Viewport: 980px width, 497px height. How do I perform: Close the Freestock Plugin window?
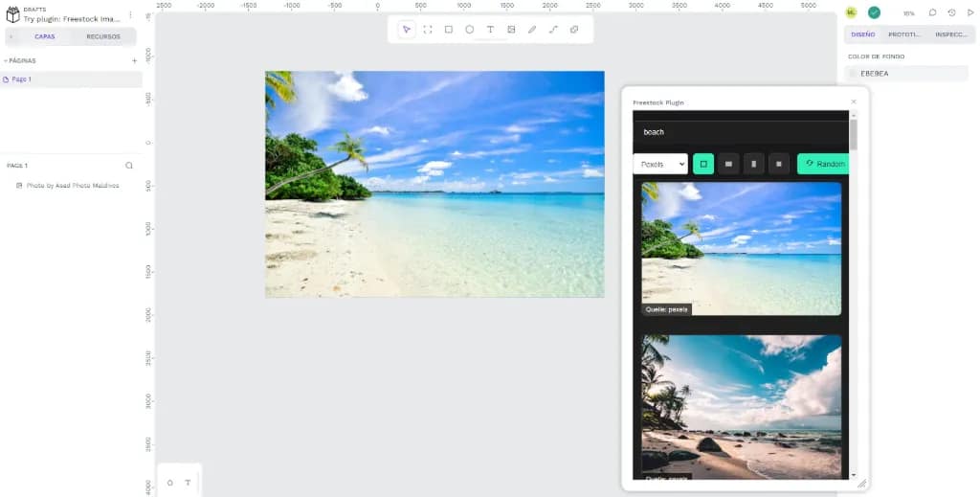click(x=854, y=102)
